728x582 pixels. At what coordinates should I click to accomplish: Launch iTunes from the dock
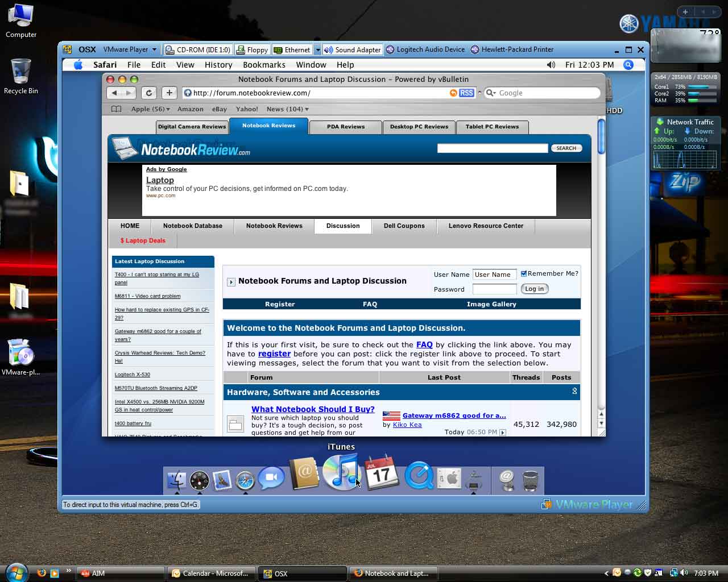341,472
